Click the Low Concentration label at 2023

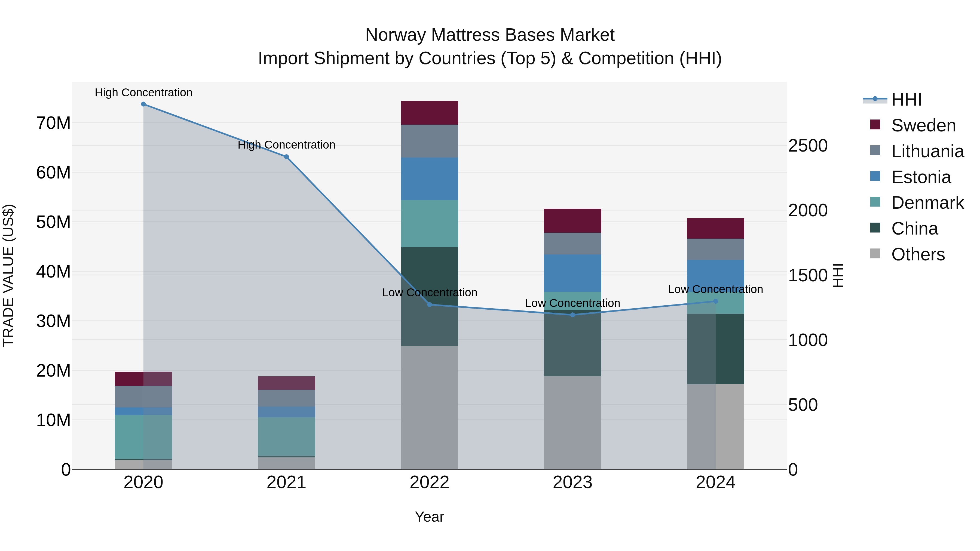[x=572, y=303]
